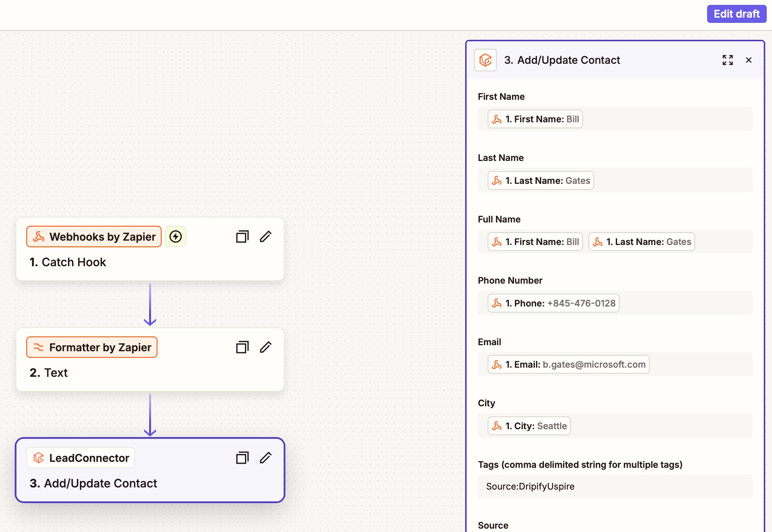772x532 pixels.
Task: Edit the LeadConnector step via the pencil icon
Action: coord(266,458)
